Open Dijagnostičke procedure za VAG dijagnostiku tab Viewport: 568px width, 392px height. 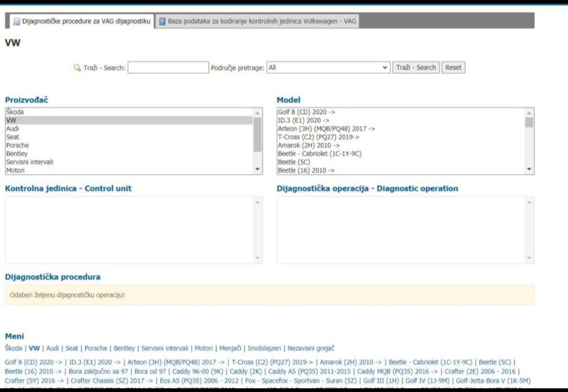[x=82, y=22]
